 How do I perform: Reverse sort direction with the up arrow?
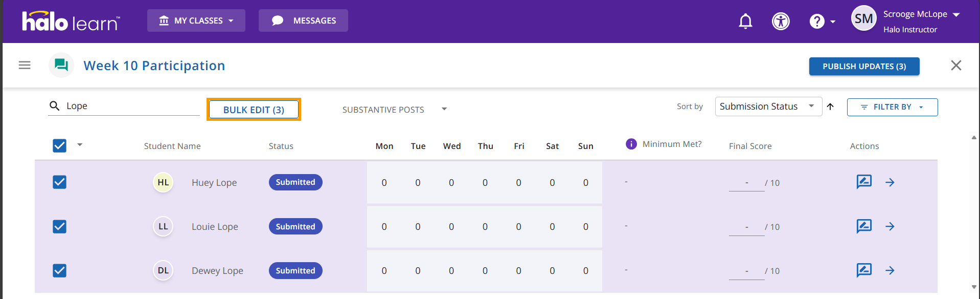coord(830,106)
